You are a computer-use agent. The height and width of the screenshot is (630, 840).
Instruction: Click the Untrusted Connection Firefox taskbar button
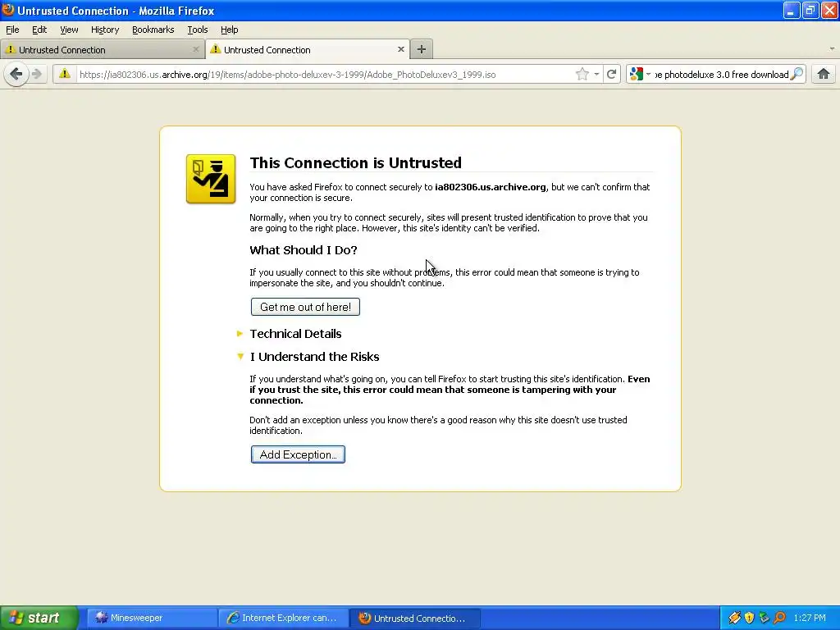414,618
